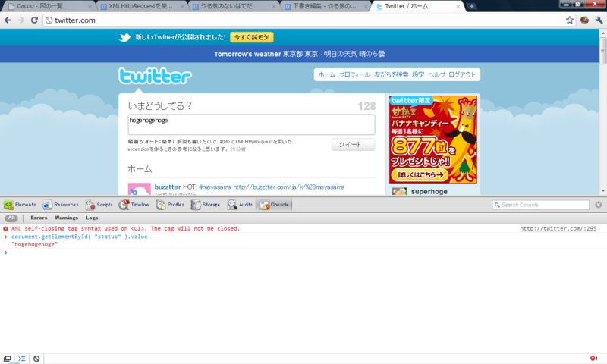This screenshot has height=364, width=607.
Task: Filter console by Errors
Action: tap(39, 218)
